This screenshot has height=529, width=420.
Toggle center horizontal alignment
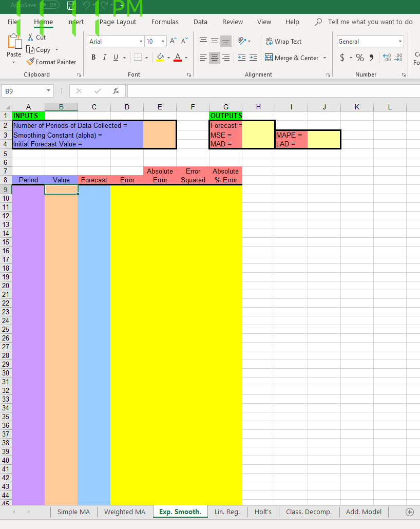click(215, 58)
